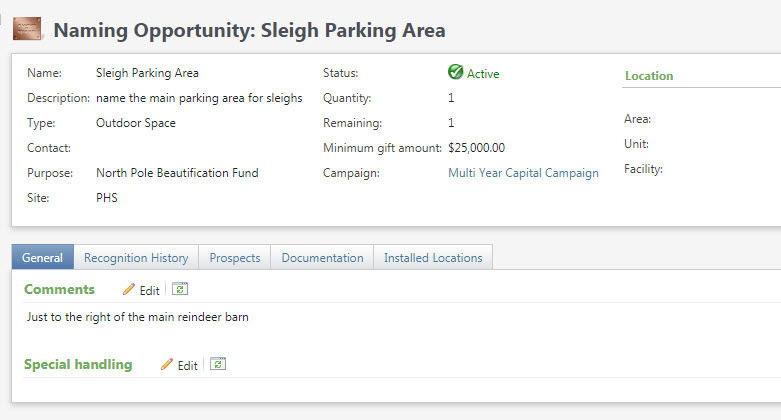Click the Location section heading

click(649, 76)
